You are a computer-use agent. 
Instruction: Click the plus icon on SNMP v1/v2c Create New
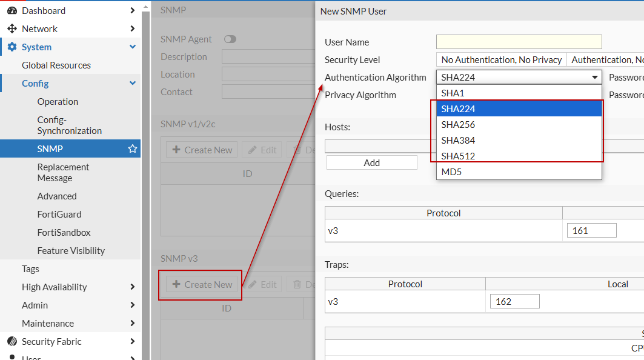point(176,150)
